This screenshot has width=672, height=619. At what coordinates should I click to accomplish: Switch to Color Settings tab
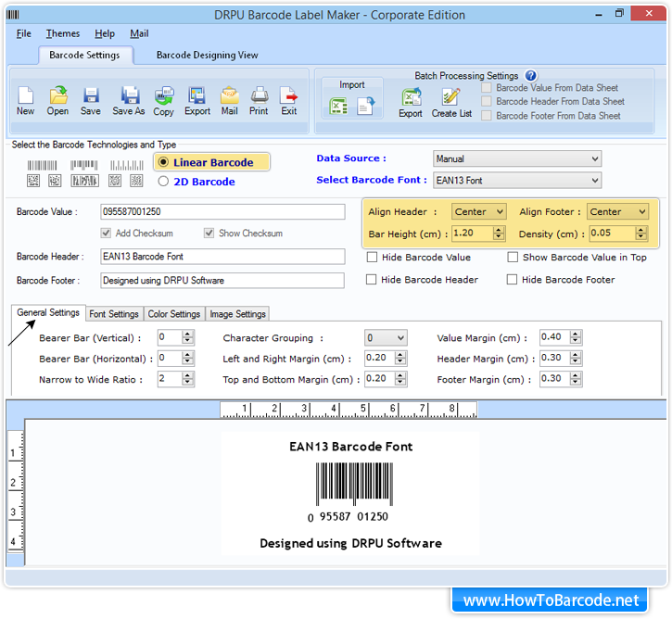[174, 314]
